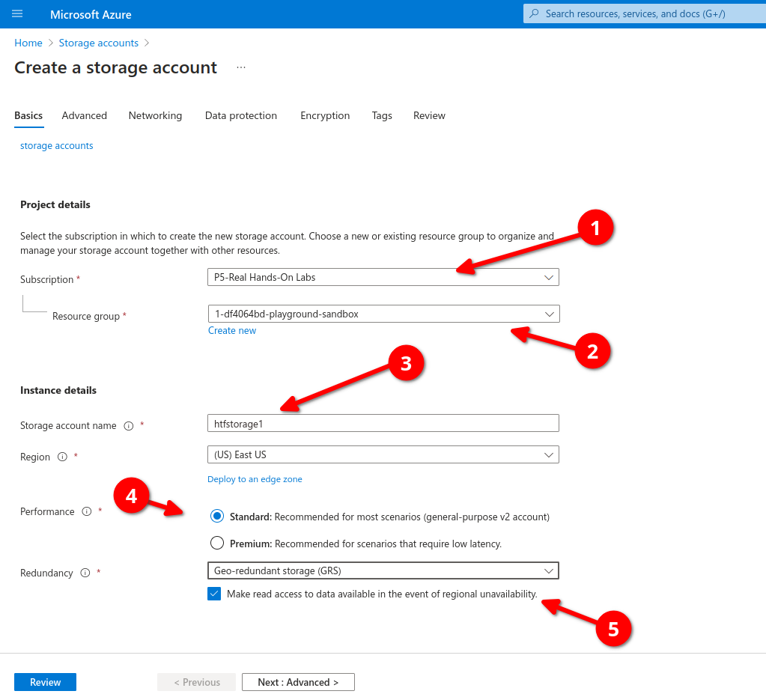Screen dimensions: 766x700
Task: Click the blue Review button
Action: click(45, 682)
